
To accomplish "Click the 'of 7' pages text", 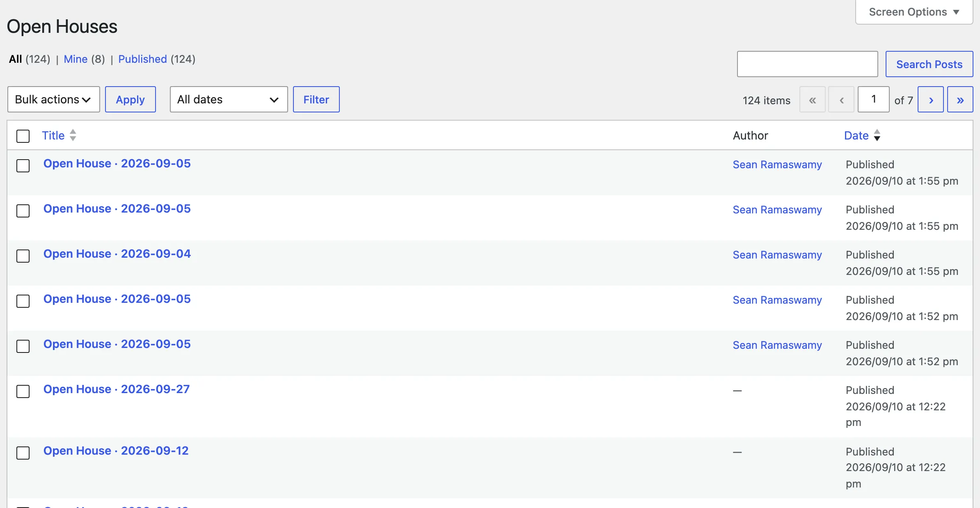I will click(x=904, y=100).
